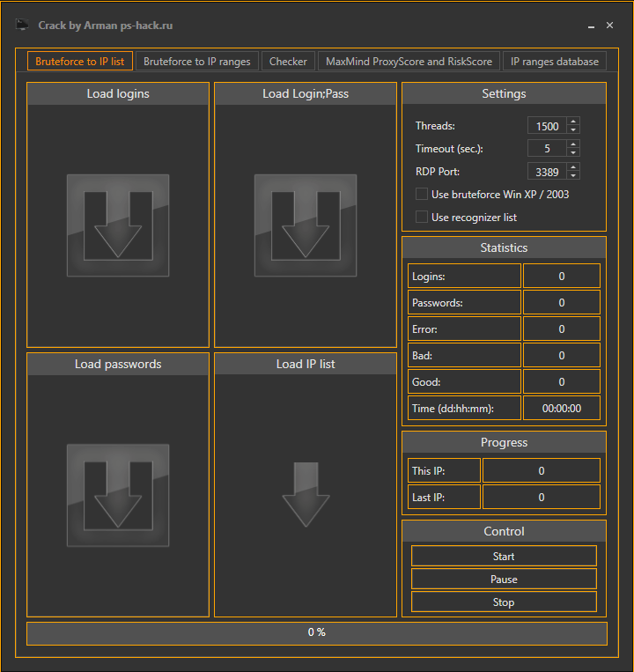Select the IP ranges database tab
The height and width of the screenshot is (672, 634).
[555, 62]
